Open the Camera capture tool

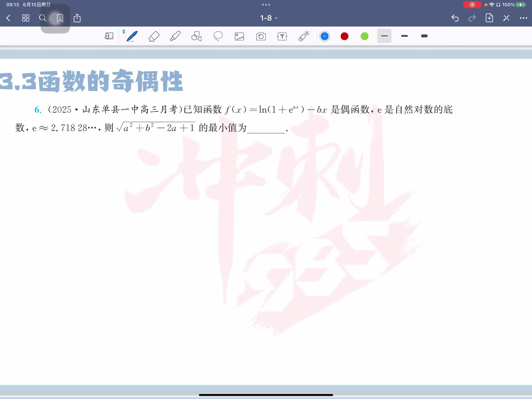pos(261,36)
